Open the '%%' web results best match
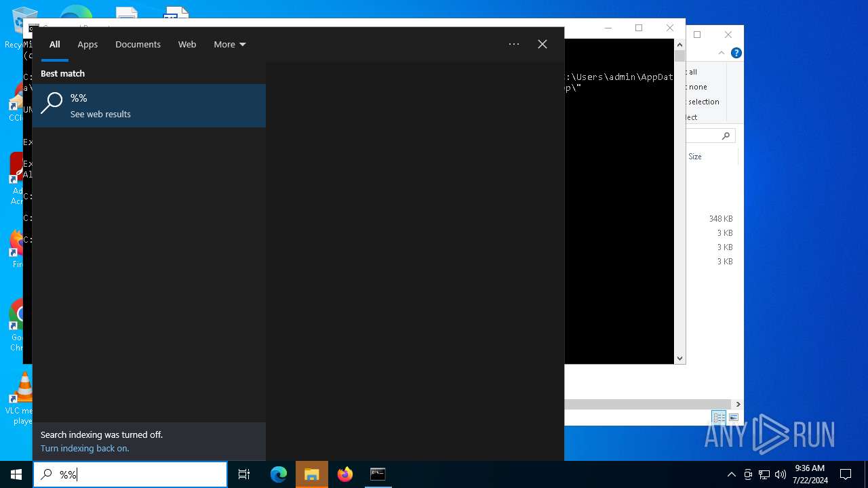This screenshot has height=488, width=868. pos(149,106)
